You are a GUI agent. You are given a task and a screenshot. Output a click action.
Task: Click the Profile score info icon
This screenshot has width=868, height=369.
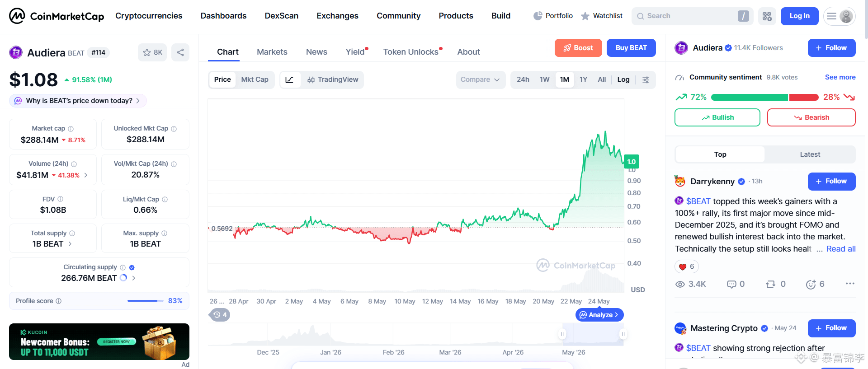[59, 301]
